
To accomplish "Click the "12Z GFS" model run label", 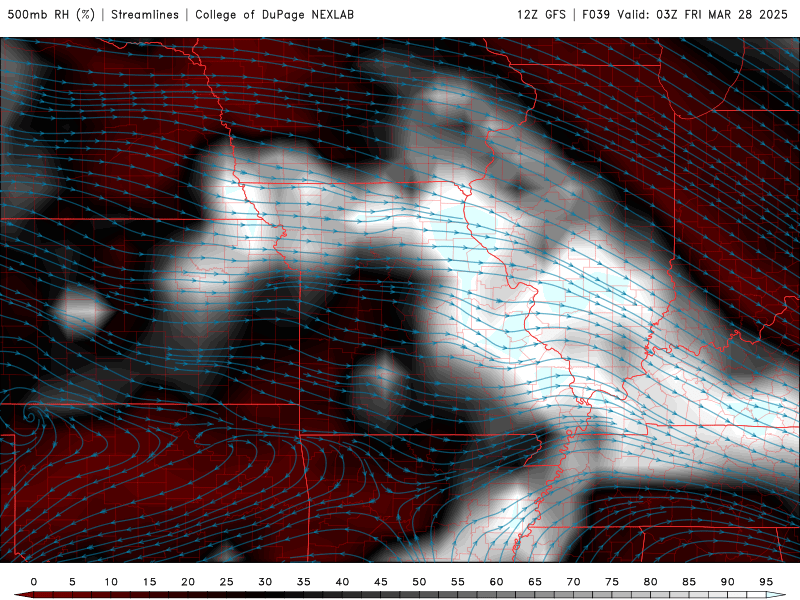I will click(541, 14).
